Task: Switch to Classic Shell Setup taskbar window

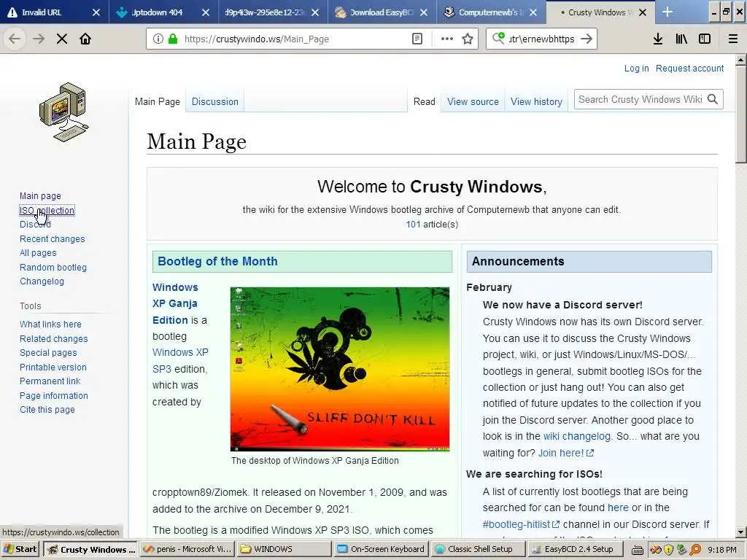Action: (479, 549)
